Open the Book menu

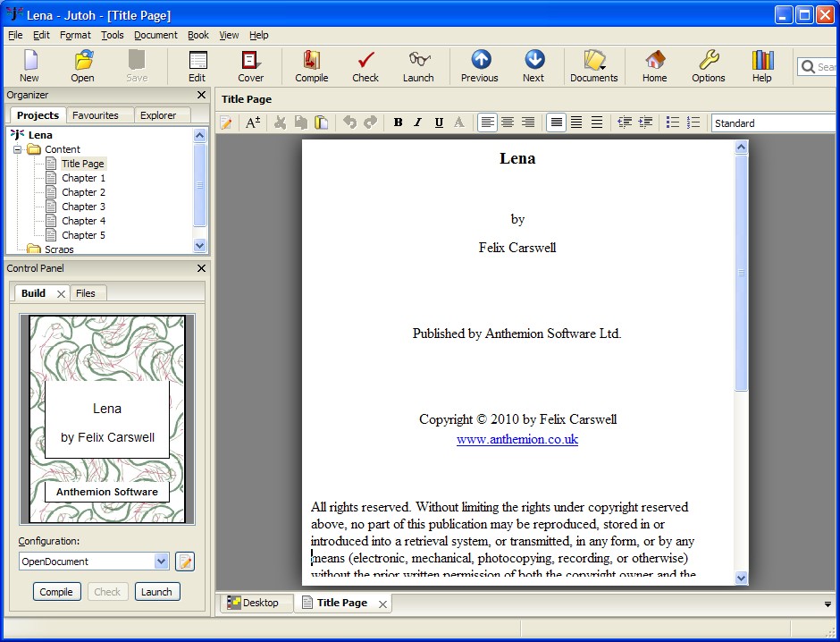coord(198,35)
